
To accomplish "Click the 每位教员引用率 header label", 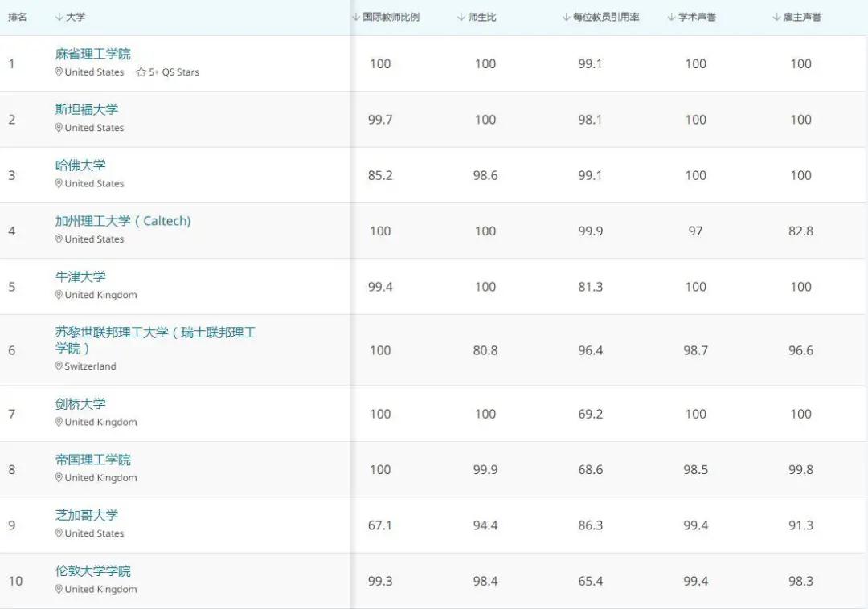I will pos(606,17).
